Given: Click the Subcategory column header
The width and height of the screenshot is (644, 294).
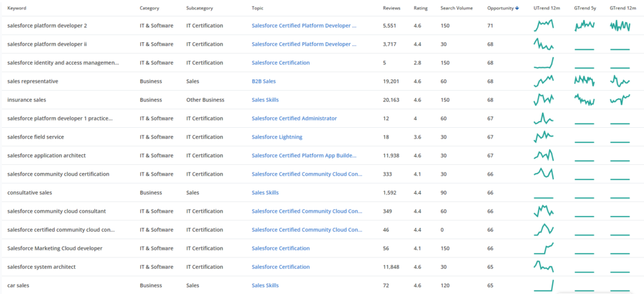Looking at the screenshot, I should point(199,8).
